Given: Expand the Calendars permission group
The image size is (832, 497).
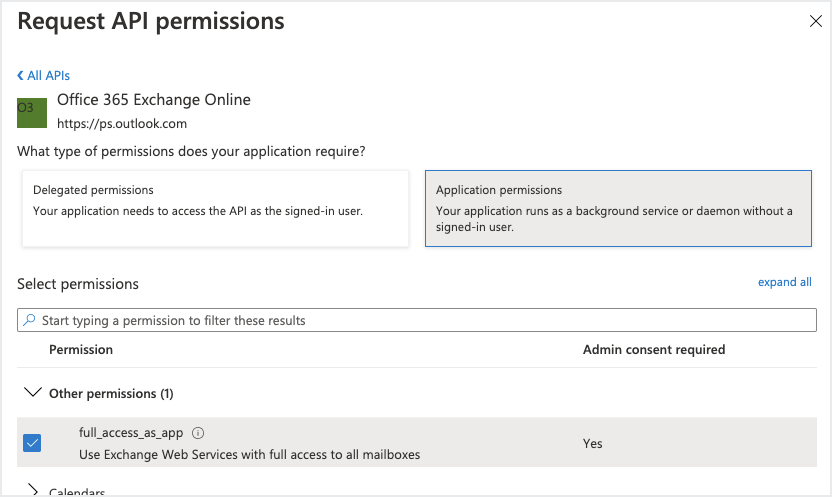Looking at the screenshot, I should [33, 490].
